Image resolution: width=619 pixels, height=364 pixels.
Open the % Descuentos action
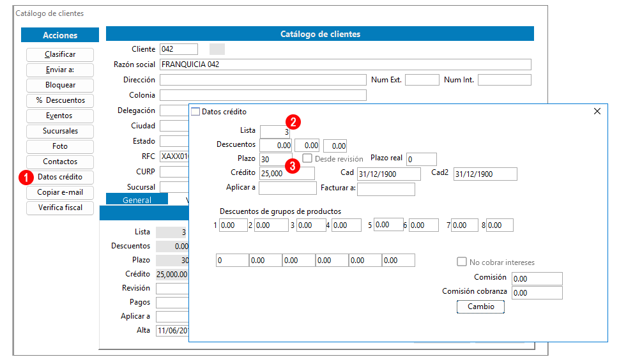pyautogui.click(x=60, y=101)
